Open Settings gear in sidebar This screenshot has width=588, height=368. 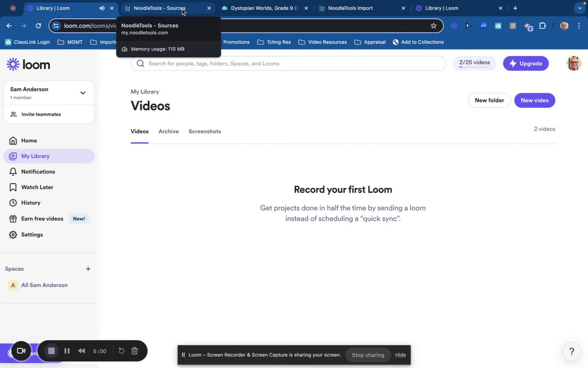tap(49, 235)
